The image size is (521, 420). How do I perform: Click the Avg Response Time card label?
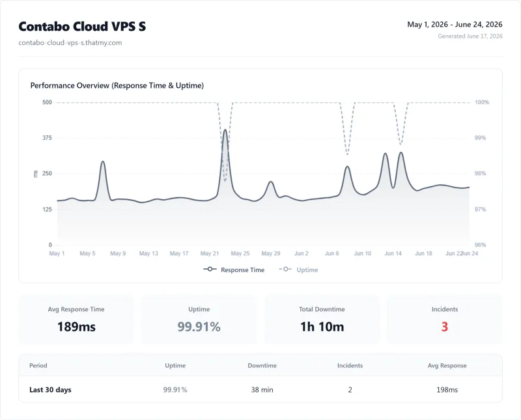pos(76,309)
